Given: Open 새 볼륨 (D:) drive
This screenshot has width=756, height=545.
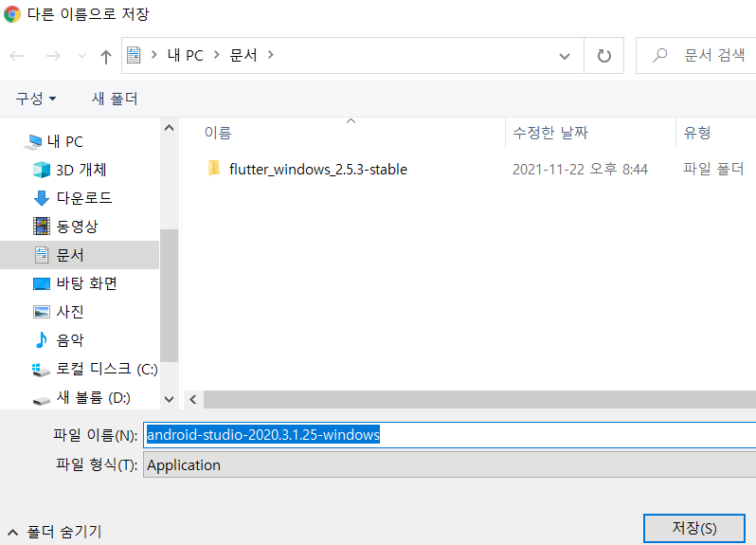Looking at the screenshot, I should click(93, 397).
